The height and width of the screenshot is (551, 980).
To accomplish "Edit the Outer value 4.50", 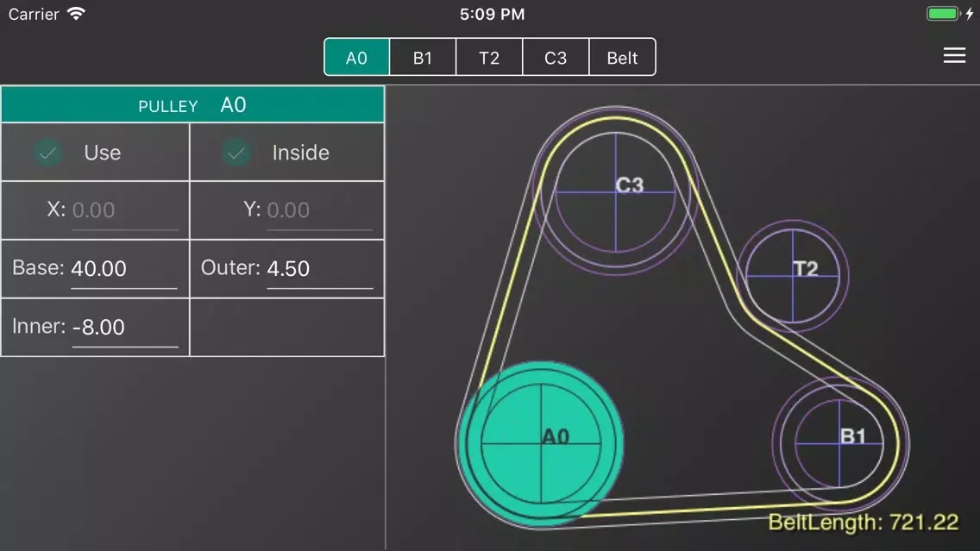I will (319, 269).
